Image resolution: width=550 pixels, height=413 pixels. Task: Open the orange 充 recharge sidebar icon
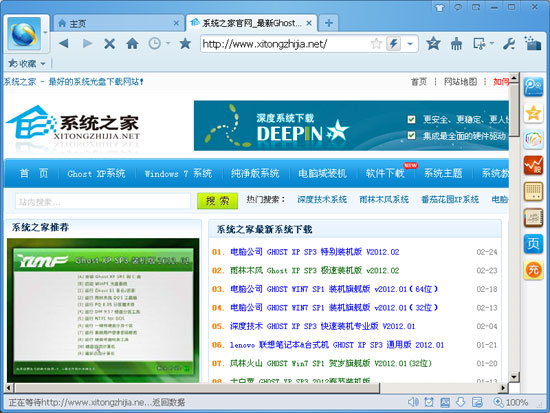(533, 270)
